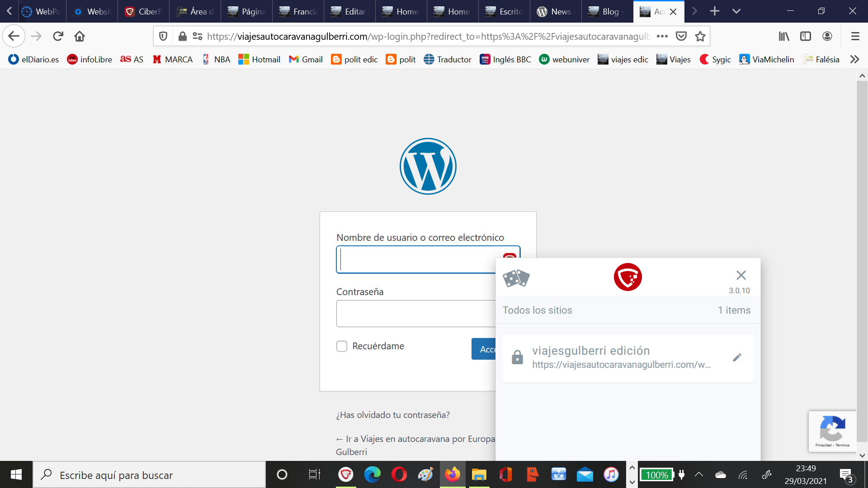Open Firefox Library icon
The image size is (868, 488).
(x=784, y=36)
